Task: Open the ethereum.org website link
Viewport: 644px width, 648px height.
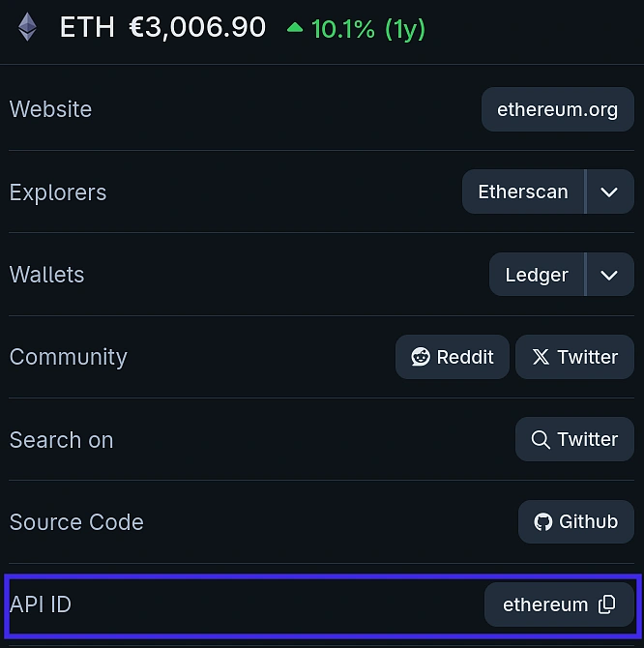Action: pos(557,109)
